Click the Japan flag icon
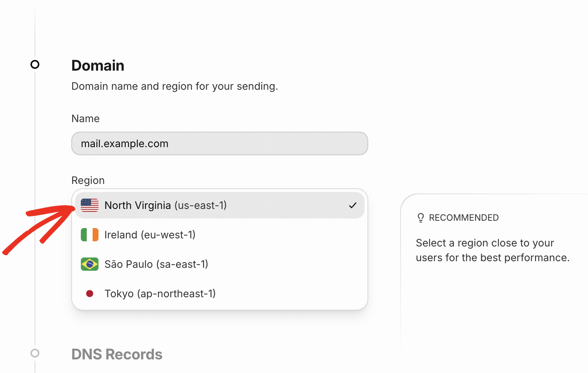This screenshot has height=373, width=588. (x=90, y=294)
